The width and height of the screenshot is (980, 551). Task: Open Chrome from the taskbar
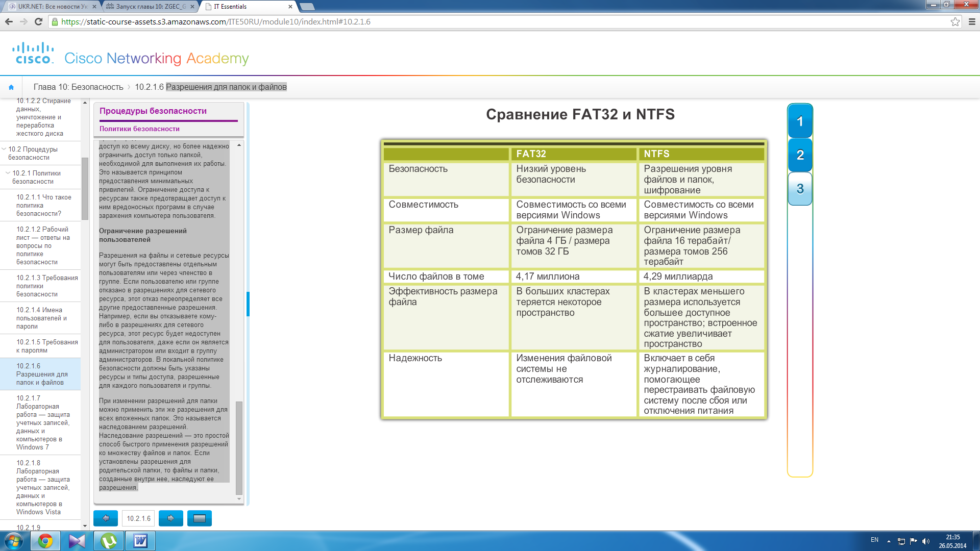45,541
